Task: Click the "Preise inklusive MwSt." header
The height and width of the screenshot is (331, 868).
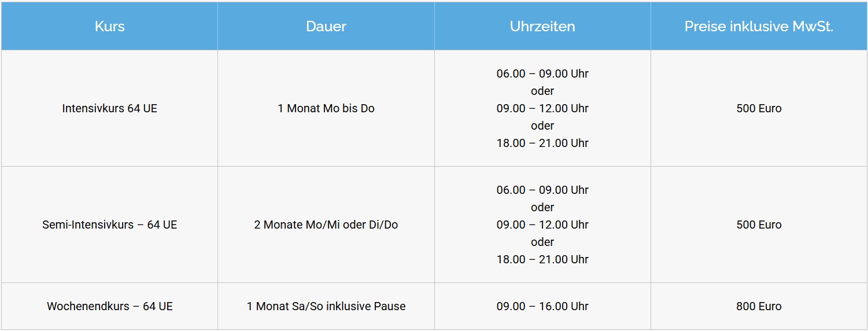Action: click(x=759, y=27)
